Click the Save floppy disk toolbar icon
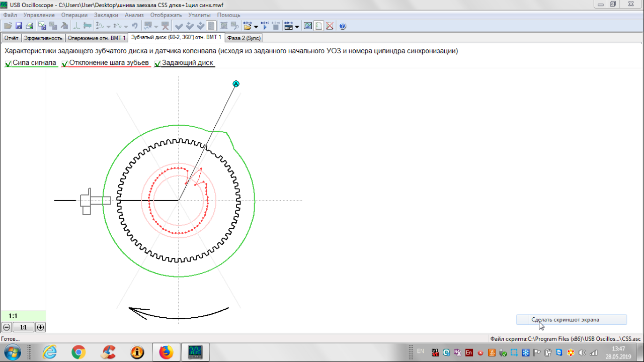This screenshot has height=362, width=644. point(19,26)
